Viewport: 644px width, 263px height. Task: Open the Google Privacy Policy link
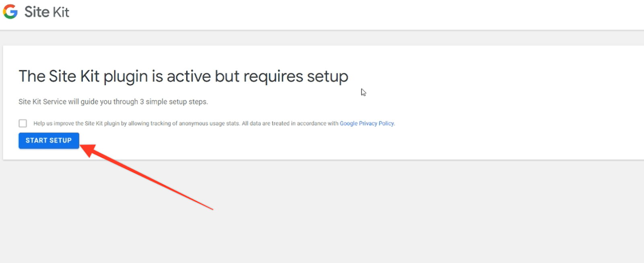[367, 123]
